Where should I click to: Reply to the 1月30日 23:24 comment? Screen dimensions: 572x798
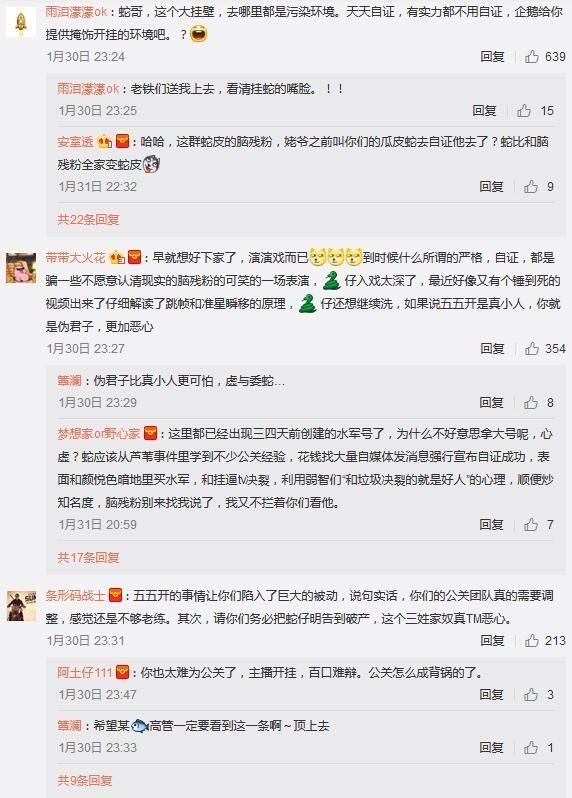pos(492,56)
